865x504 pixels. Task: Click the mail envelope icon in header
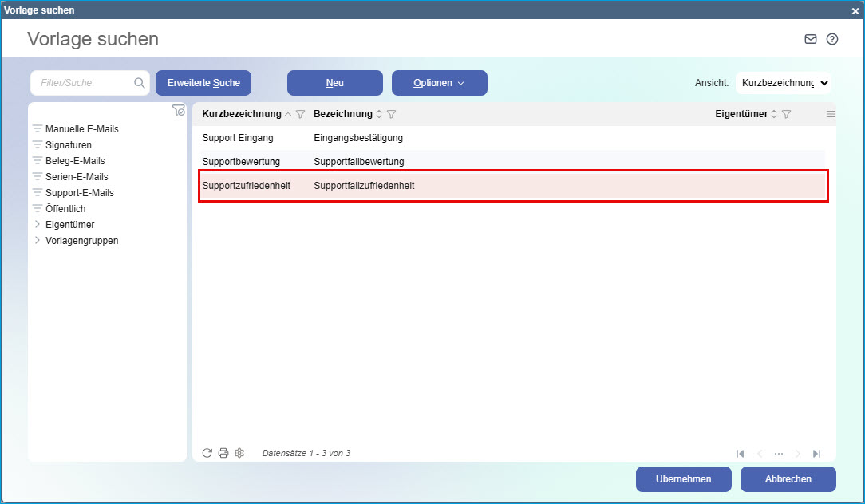pos(811,39)
